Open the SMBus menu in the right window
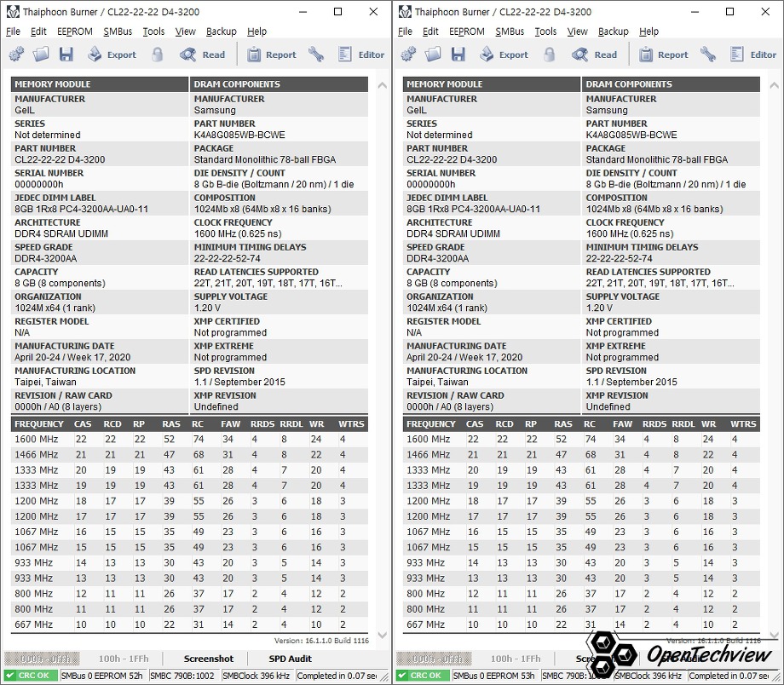This screenshot has width=784, height=685. [x=510, y=32]
